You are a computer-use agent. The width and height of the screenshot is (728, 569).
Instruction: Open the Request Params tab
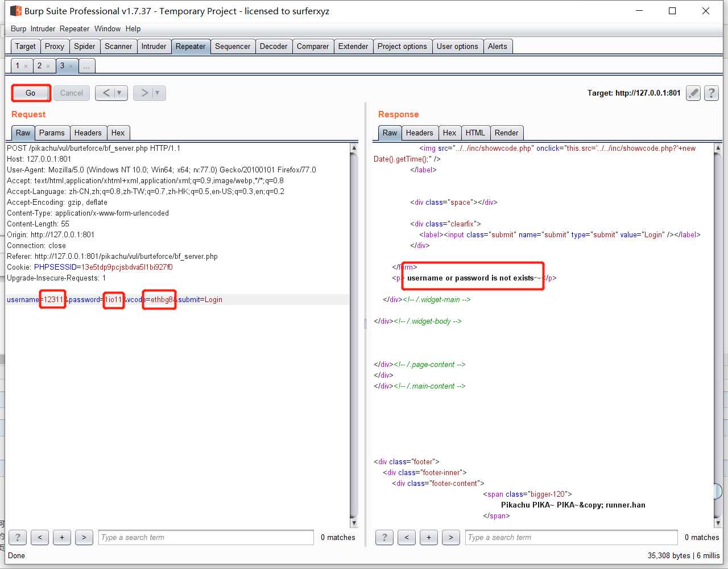click(52, 133)
